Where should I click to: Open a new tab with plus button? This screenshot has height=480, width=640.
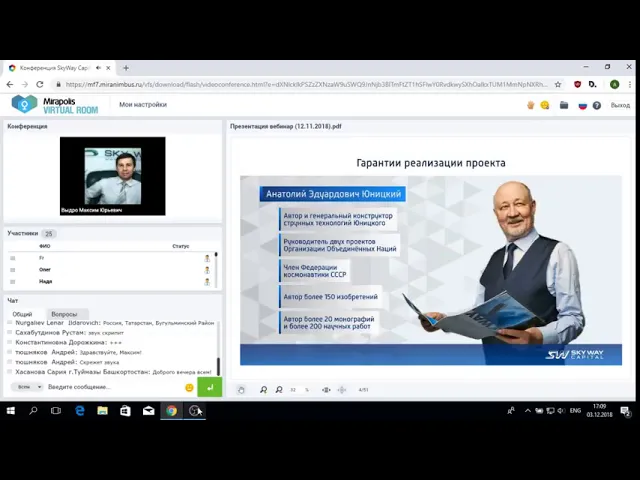tap(126, 68)
